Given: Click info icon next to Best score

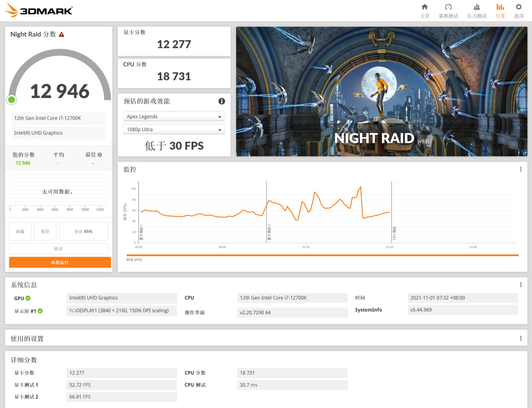Looking at the screenshot, I should [x=100, y=155].
